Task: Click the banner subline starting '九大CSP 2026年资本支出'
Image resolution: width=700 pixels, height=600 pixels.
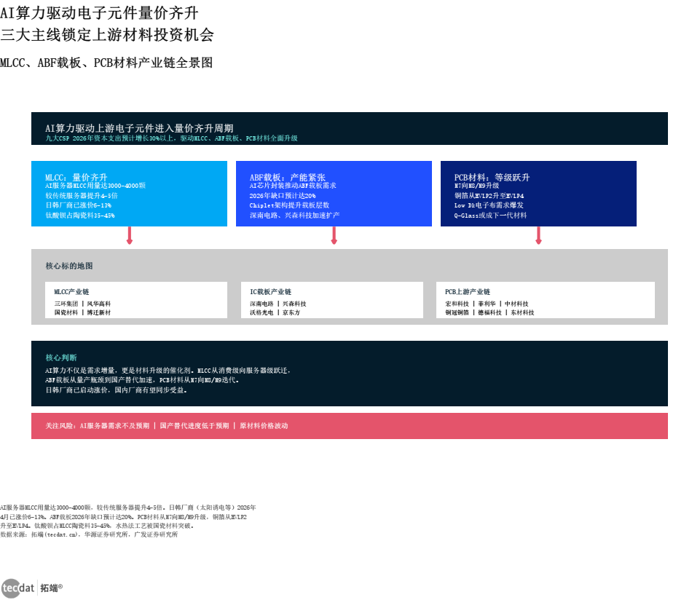Action: click(x=171, y=138)
